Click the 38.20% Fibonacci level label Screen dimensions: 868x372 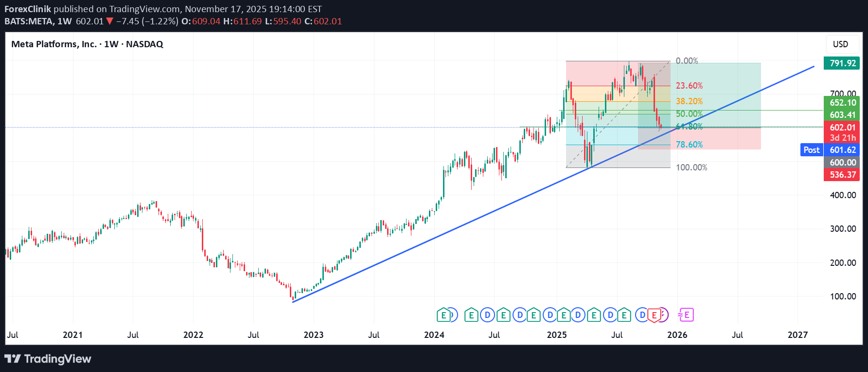tap(689, 101)
